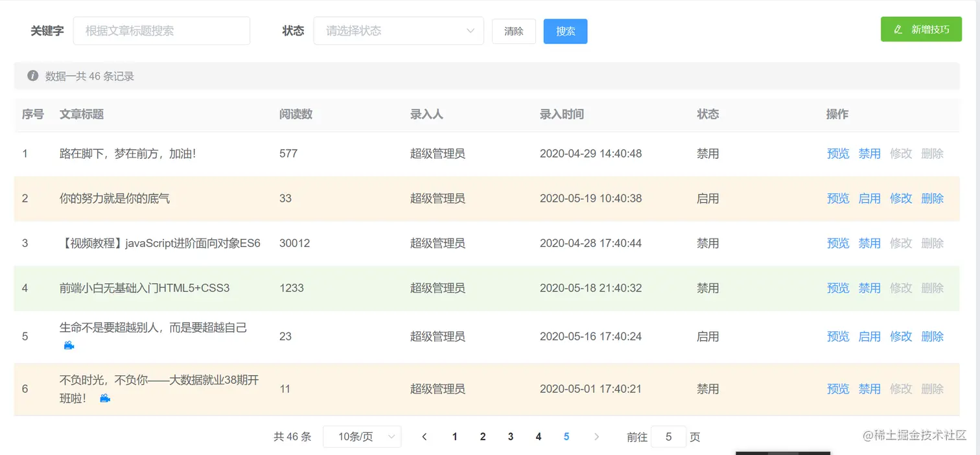980x455 pixels.
Task: Click the 启用 status cell in row 5
Action: tap(708, 336)
